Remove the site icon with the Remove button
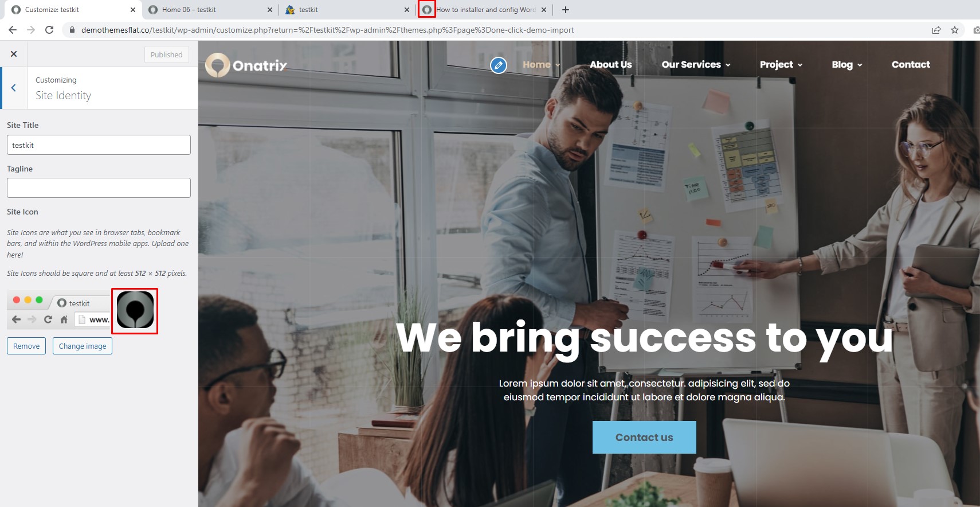The image size is (980, 507). pyautogui.click(x=26, y=346)
